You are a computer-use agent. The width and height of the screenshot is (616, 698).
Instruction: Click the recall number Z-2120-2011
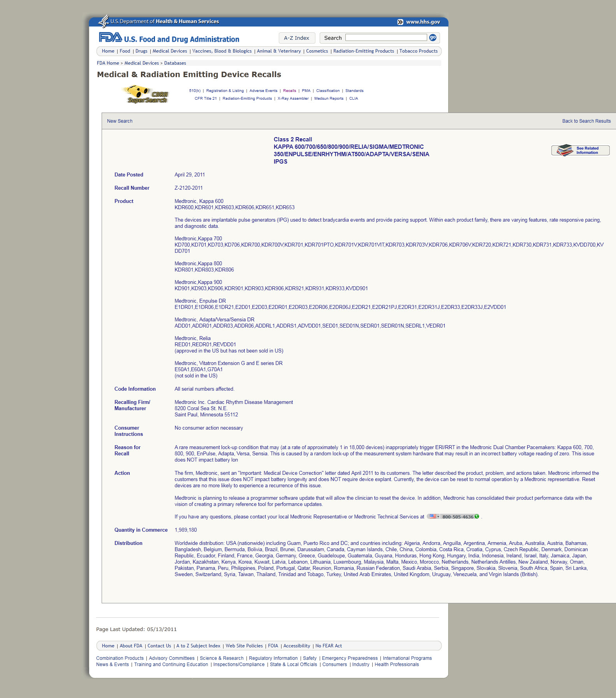coord(189,188)
